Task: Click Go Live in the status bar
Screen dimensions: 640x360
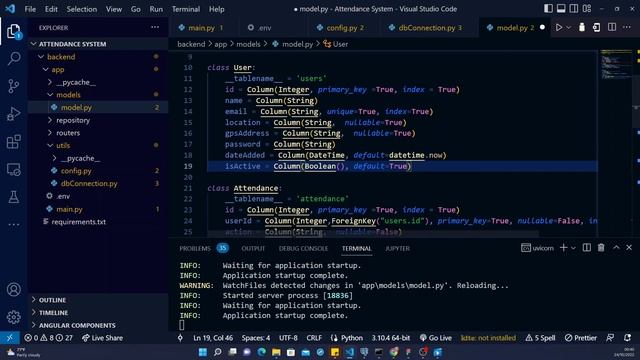Action: 436,338
